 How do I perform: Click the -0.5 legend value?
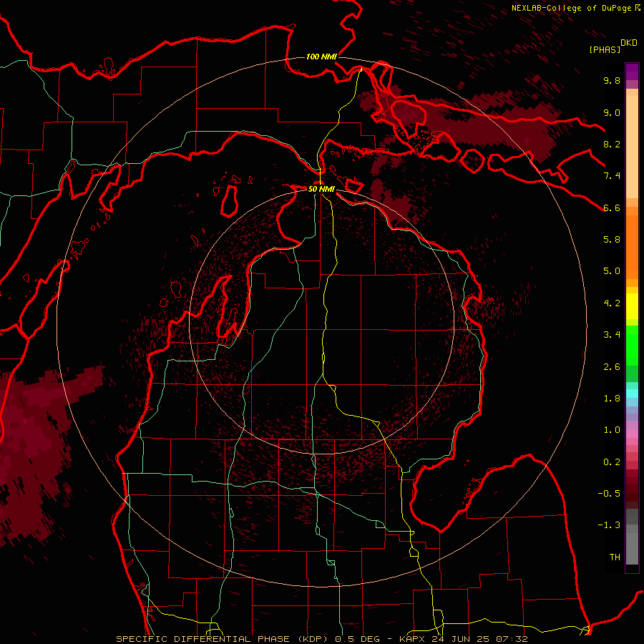(x=609, y=493)
